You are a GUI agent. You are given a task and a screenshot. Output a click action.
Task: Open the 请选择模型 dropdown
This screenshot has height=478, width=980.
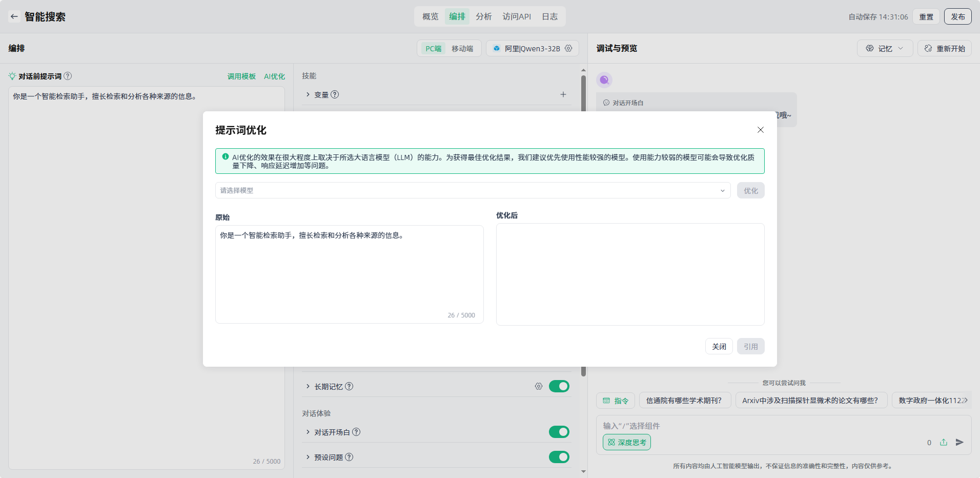[473, 190]
